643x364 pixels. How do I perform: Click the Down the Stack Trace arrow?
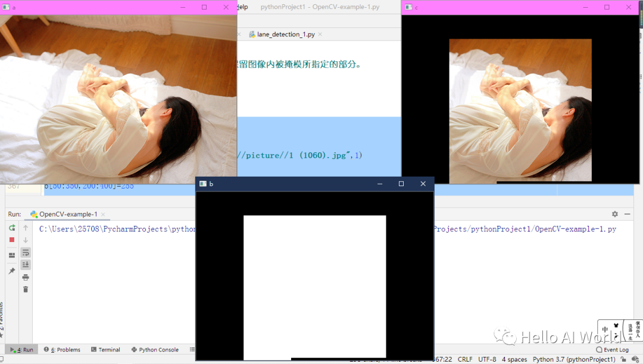coord(26,240)
